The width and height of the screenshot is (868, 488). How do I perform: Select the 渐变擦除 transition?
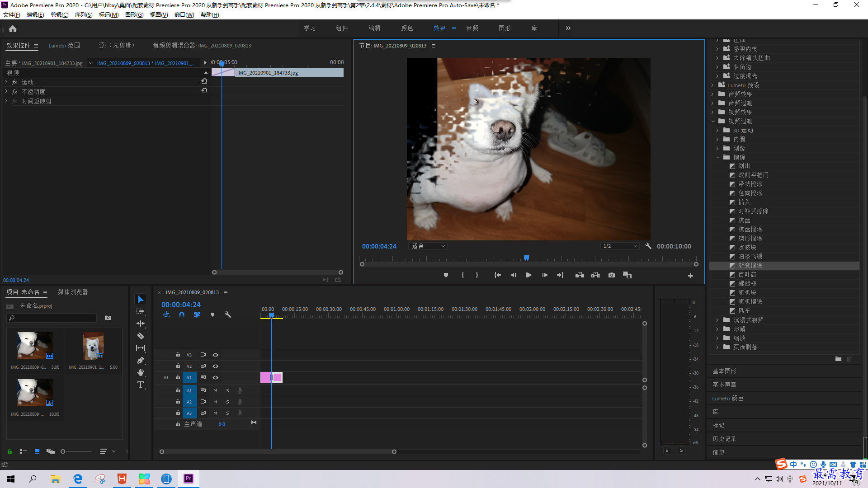coord(750,266)
